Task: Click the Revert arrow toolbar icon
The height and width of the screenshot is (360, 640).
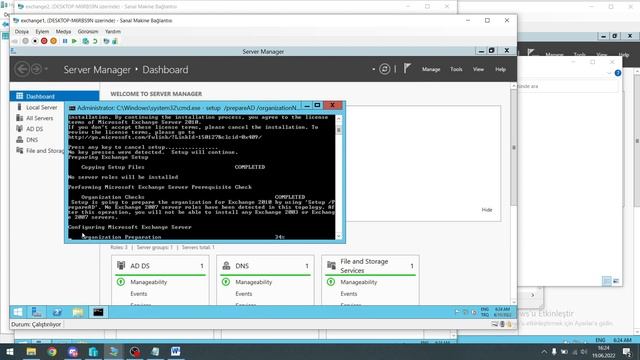Action: pyautogui.click(x=95, y=41)
